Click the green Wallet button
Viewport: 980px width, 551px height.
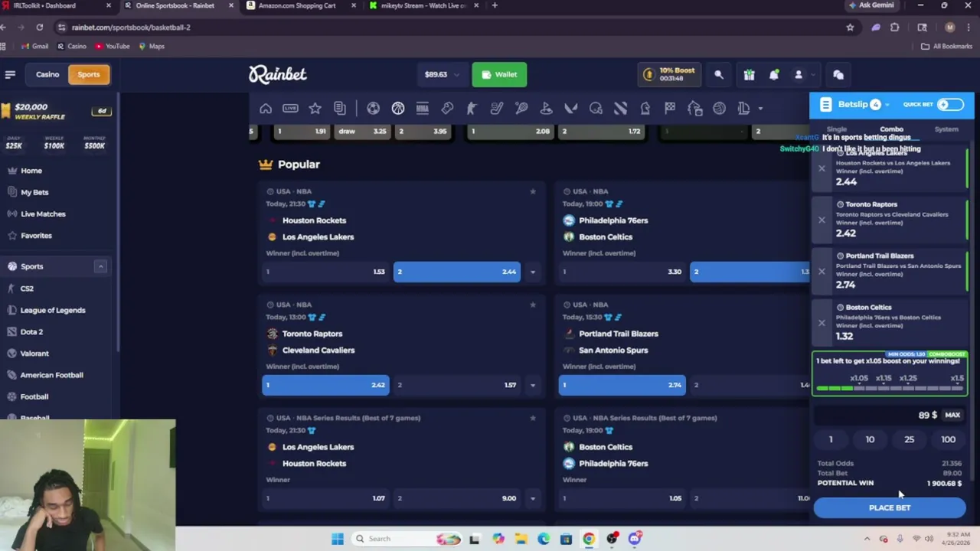click(x=499, y=74)
